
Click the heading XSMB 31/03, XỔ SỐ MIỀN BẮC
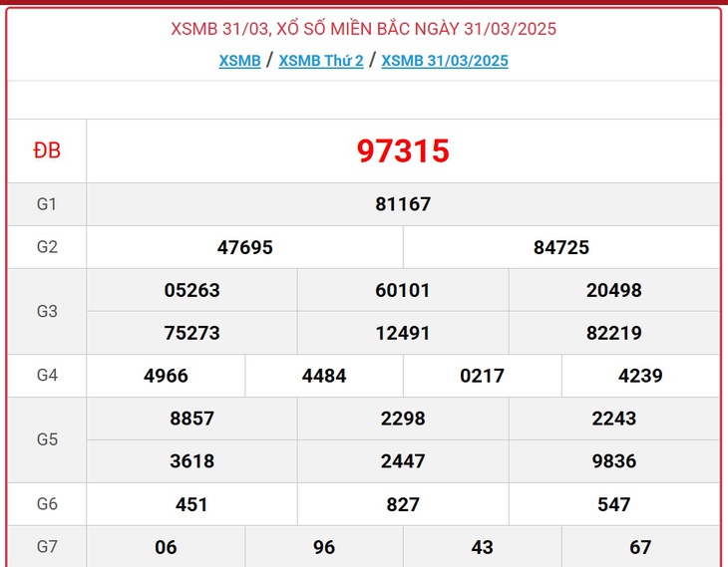tap(364, 29)
